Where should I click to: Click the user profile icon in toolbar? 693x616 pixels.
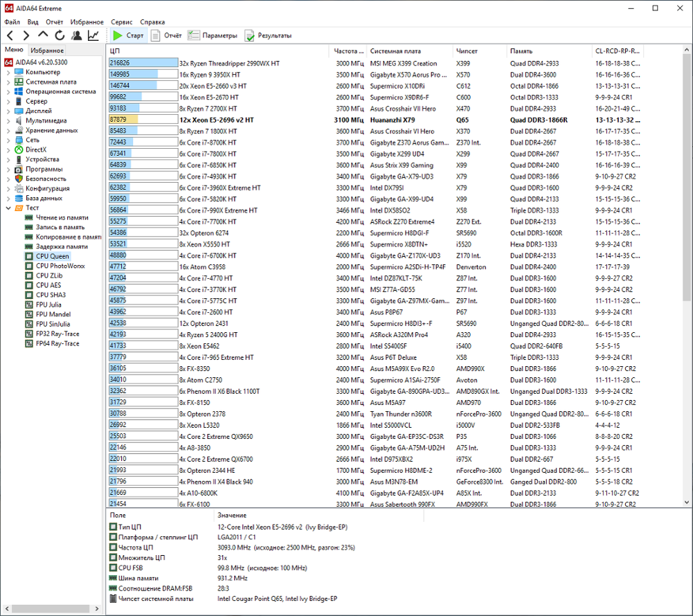(x=76, y=35)
